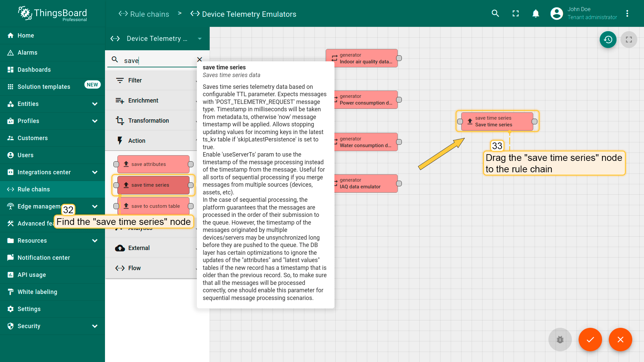This screenshot has height=362, width=644.
Task: Click the node search input field
Action: click(158, 61)
